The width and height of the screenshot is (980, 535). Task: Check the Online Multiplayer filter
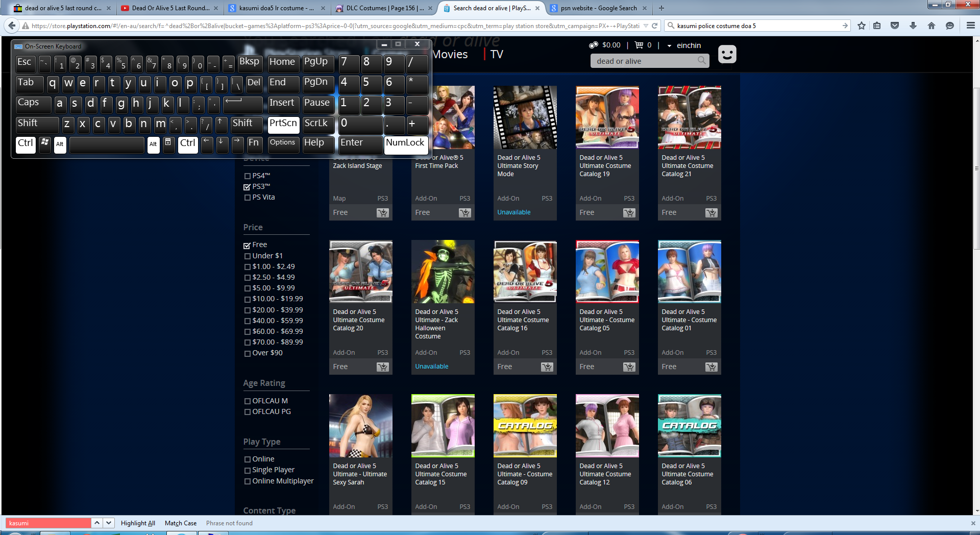[x=247, y=481]
